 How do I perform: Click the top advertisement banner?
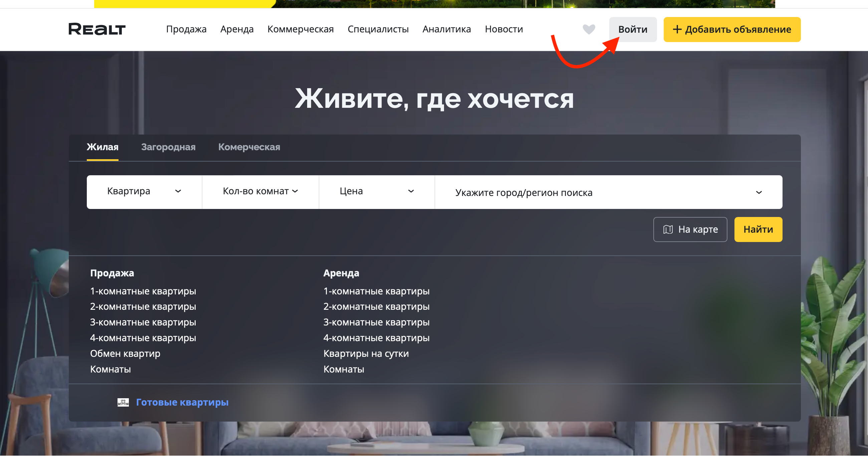(435, 4)
